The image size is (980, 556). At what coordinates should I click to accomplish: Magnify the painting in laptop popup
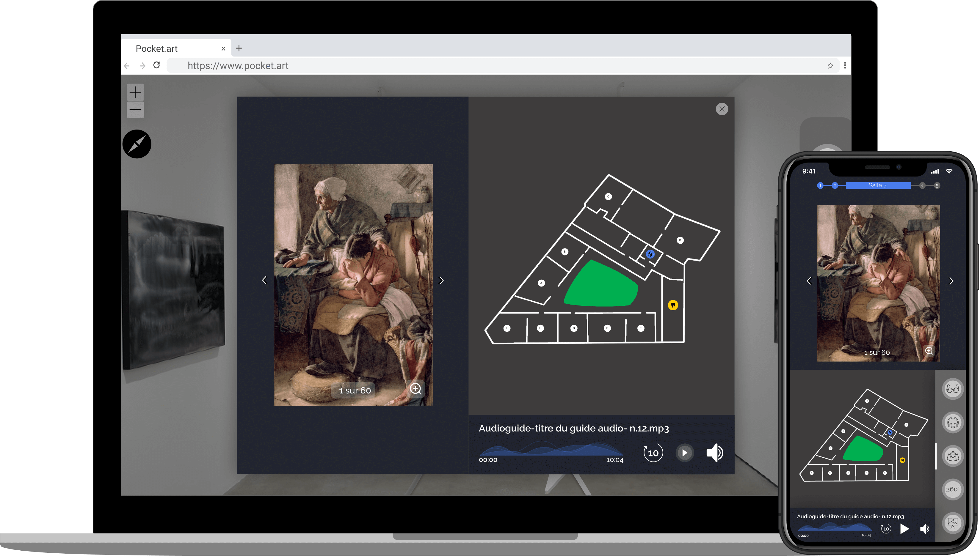point(415,389)
